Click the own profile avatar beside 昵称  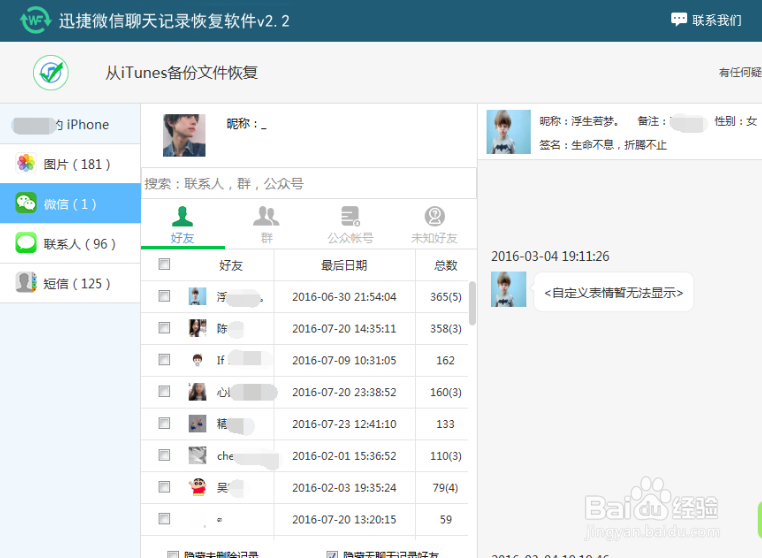(184, 135)
